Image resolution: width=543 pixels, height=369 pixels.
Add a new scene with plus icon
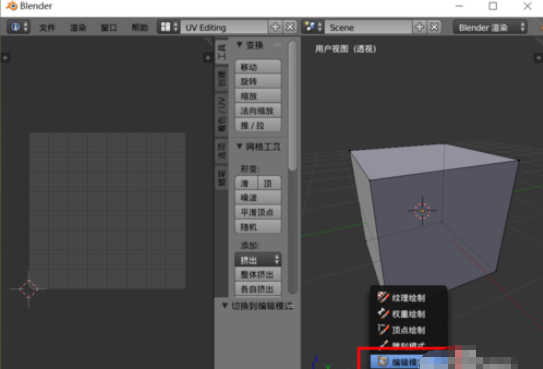tap(419, 27)
